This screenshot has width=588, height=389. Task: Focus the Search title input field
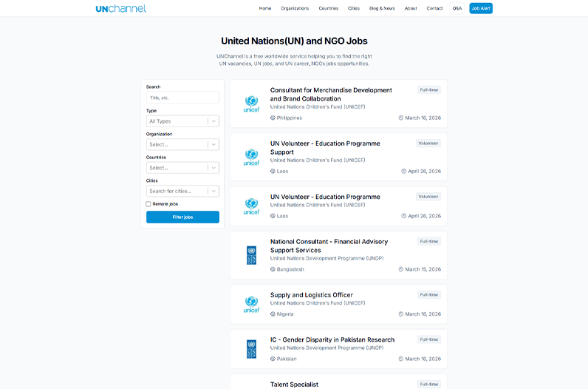pos(182,98)
